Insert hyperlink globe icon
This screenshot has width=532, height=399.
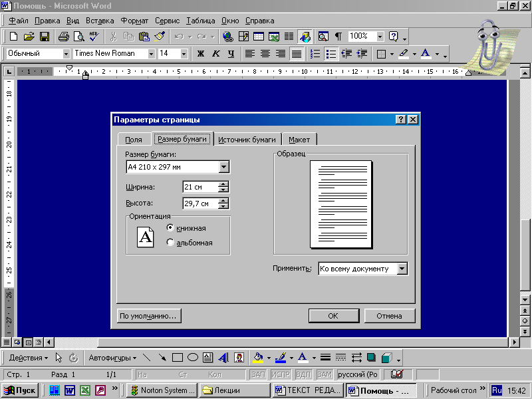[227, 37]
